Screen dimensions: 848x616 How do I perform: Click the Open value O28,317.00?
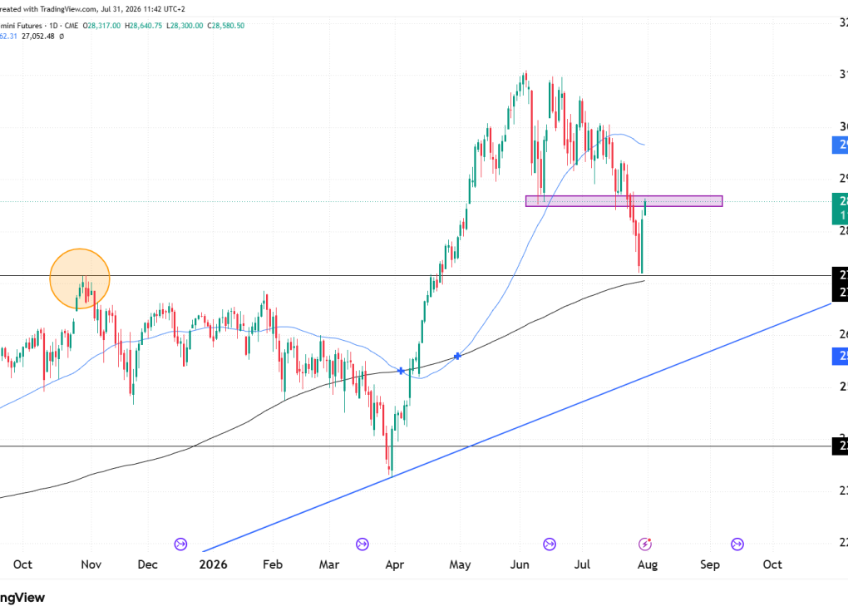click(x=101, y=26)
